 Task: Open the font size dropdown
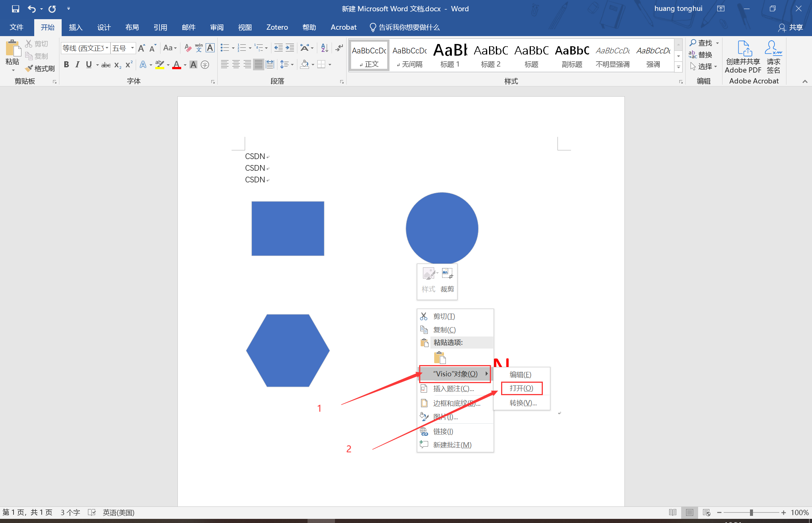132,48
